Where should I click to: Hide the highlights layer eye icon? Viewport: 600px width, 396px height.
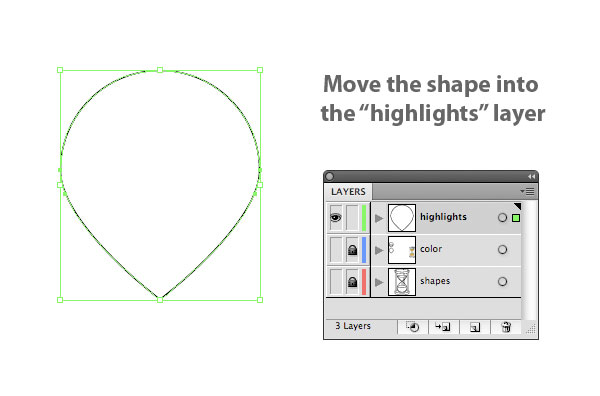click(x=336, y=218)
